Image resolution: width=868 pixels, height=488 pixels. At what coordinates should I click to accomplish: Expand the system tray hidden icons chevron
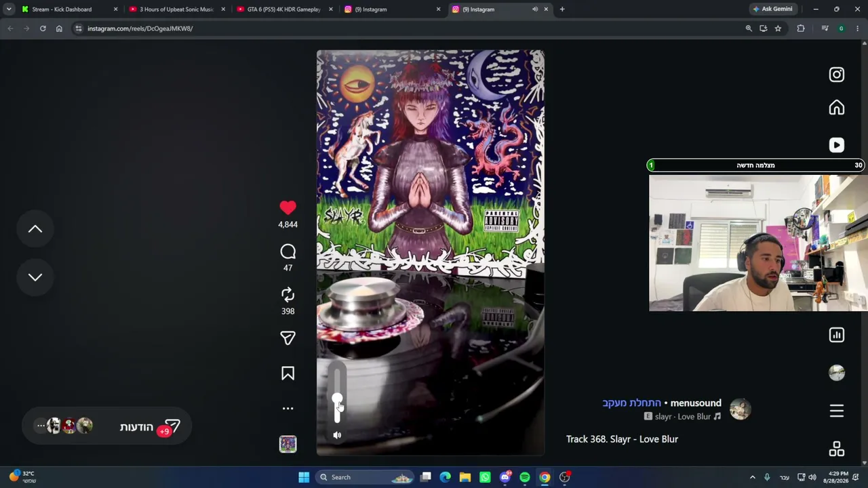[752, 477]
